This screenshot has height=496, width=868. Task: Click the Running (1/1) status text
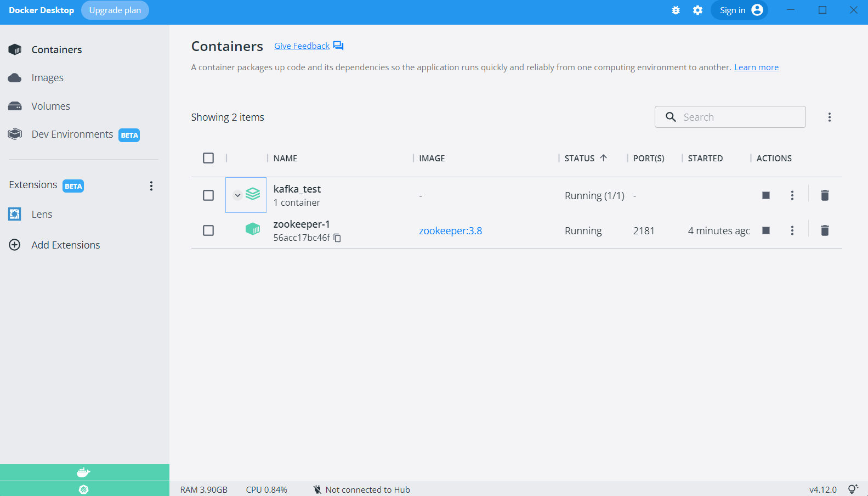click(x=594, y=196)
